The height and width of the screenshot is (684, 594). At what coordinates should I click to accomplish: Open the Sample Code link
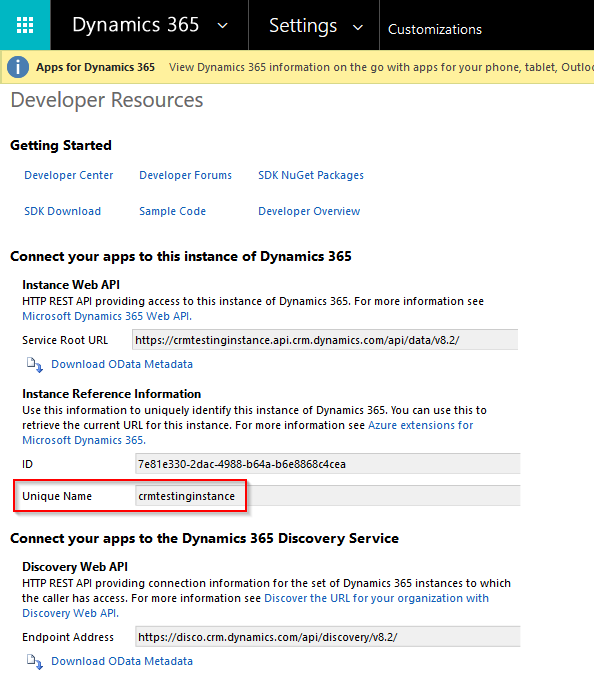(x=172, y=211)
